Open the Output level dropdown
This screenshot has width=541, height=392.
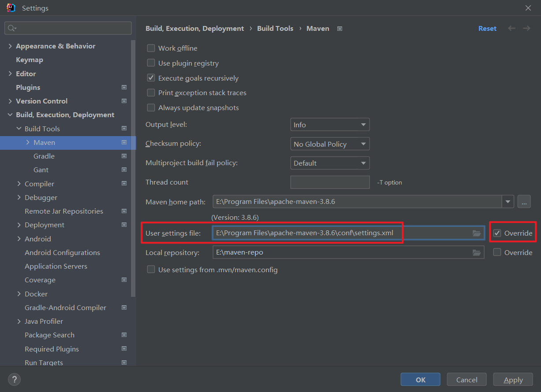[x=330, y=125]
